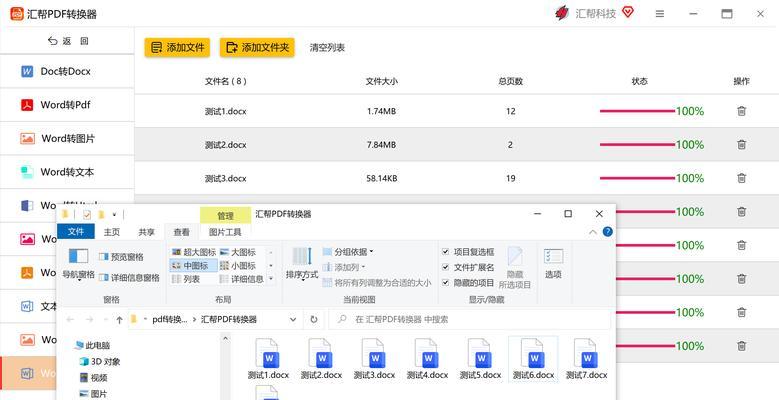The width and height of the screenshot is (779, 400).
Task: Select Doc转Docx in the sidebar
Action: point(67,72)
